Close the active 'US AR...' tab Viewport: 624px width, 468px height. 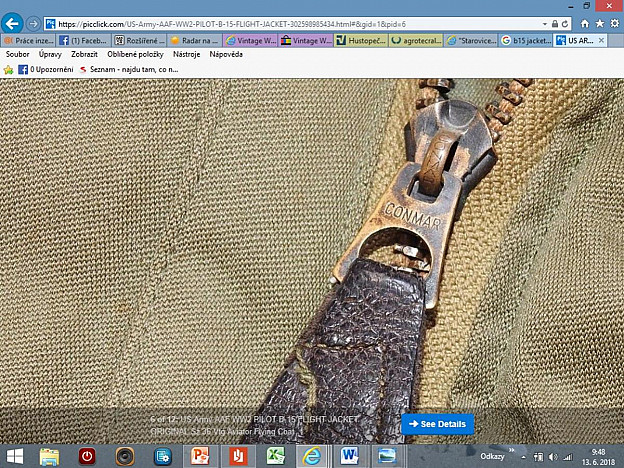(601, 41)
